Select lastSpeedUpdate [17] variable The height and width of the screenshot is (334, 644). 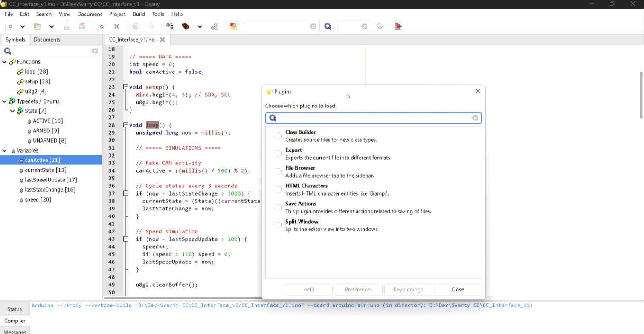point(51,180)
